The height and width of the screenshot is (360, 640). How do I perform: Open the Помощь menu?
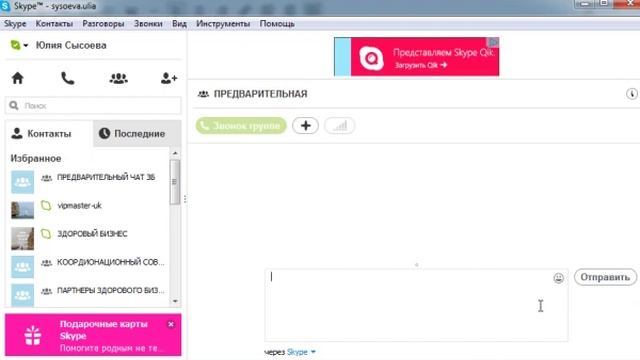pos(277,24)
